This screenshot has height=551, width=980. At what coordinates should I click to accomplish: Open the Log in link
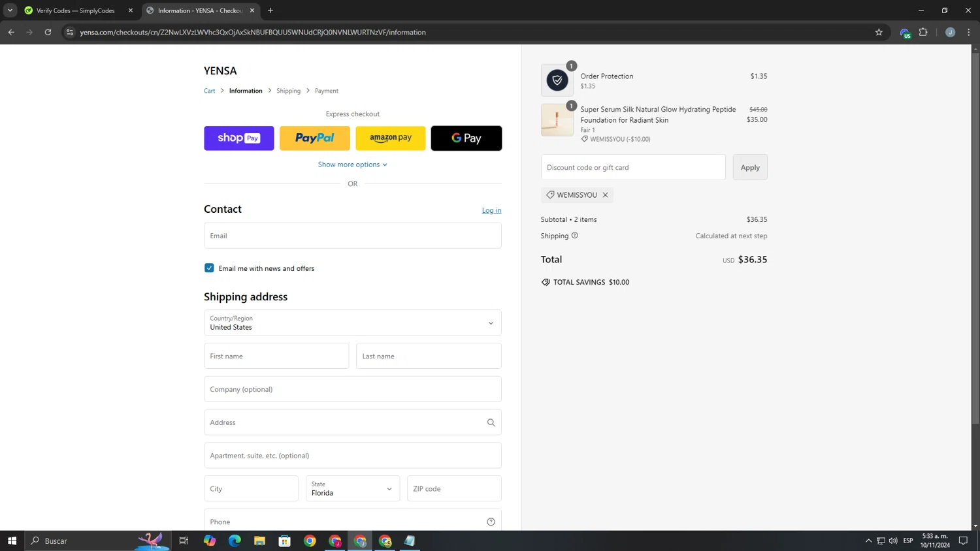[x=491, y=210]
